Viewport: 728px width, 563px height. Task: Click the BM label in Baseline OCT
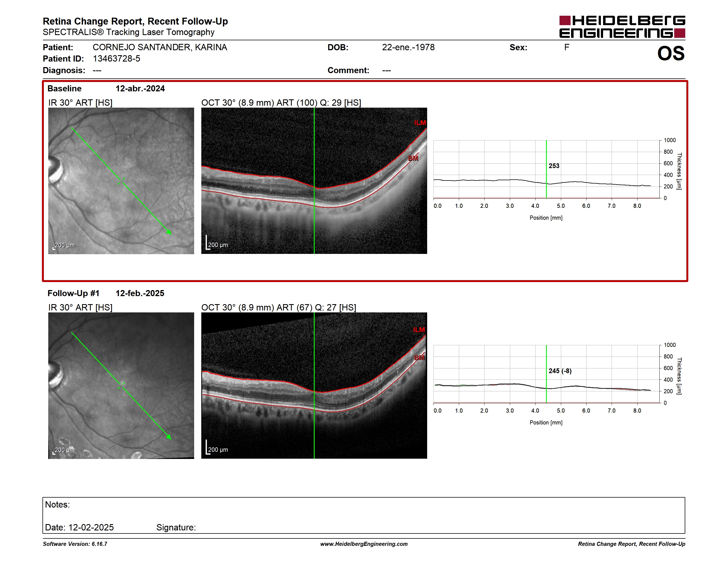tap(413, 158)
